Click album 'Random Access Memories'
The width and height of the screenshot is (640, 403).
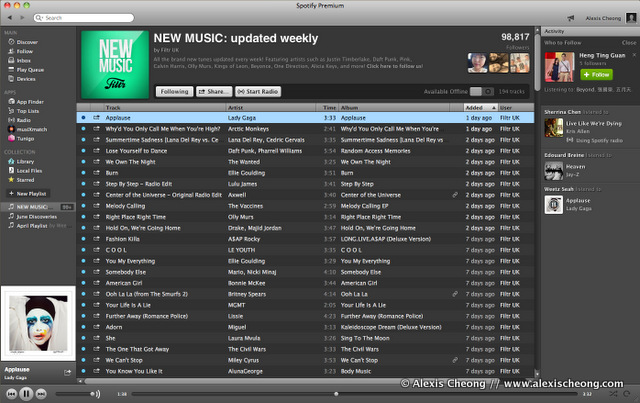point(376,151)
